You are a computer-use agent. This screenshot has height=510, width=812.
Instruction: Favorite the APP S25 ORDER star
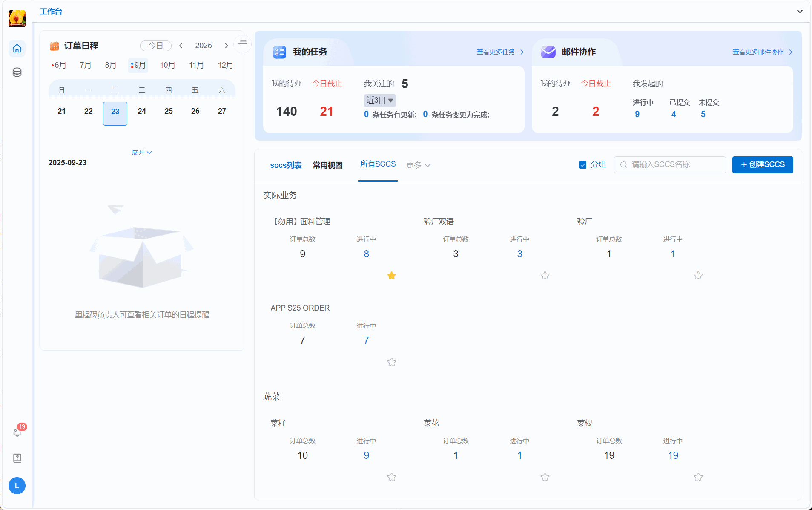coord(392,362)
